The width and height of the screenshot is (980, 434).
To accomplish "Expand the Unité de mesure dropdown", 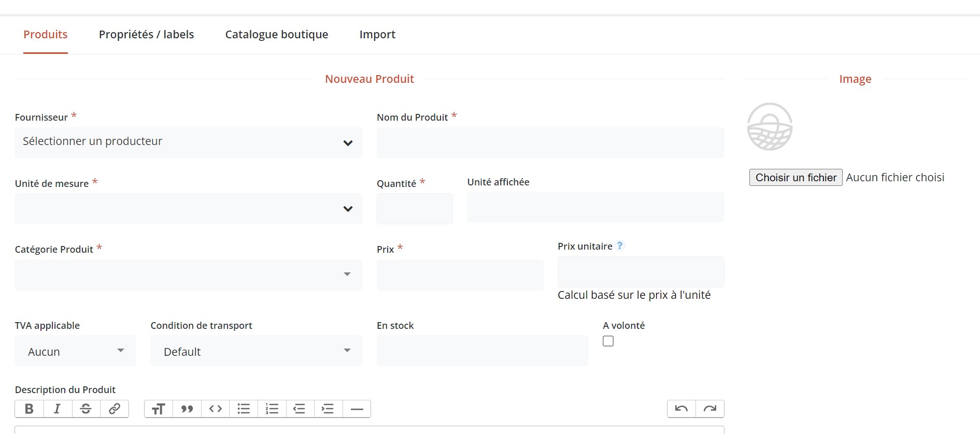I will 188,209.
